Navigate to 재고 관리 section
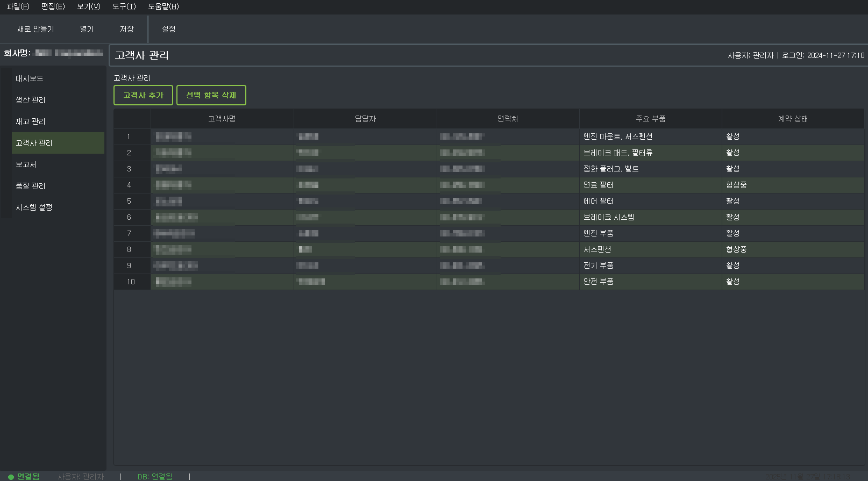The width and height of the screenshot is (868, 481). point(31,121)
